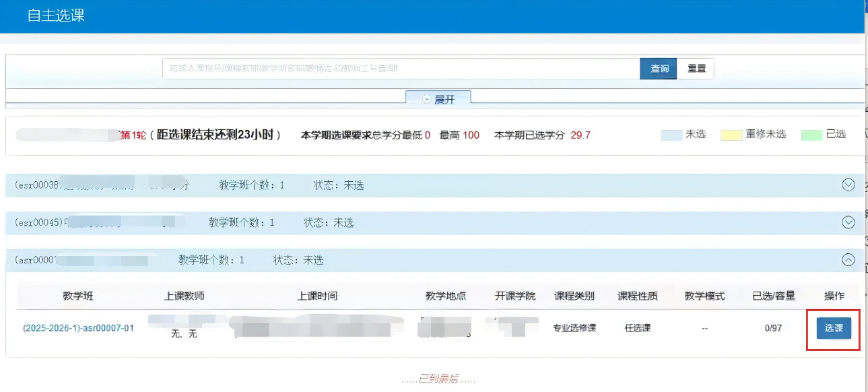Collapse the asr0000 course row chevron

(848, 260)
